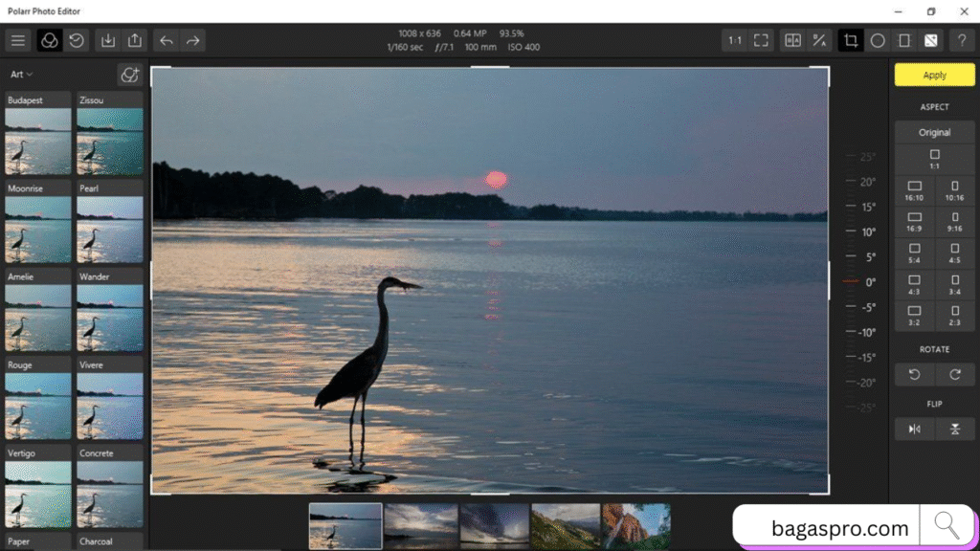Select the Crop tool
980x551 pixels.
pos(850,40)
